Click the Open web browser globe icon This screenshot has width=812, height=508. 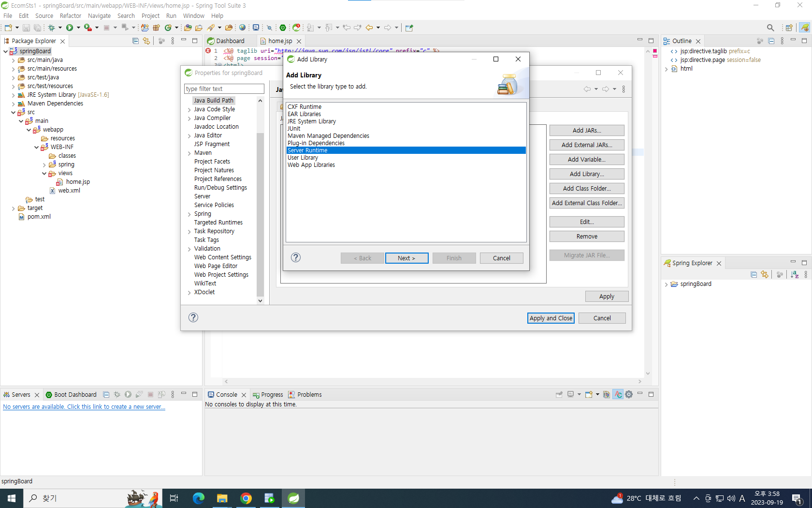coord(243,28)
